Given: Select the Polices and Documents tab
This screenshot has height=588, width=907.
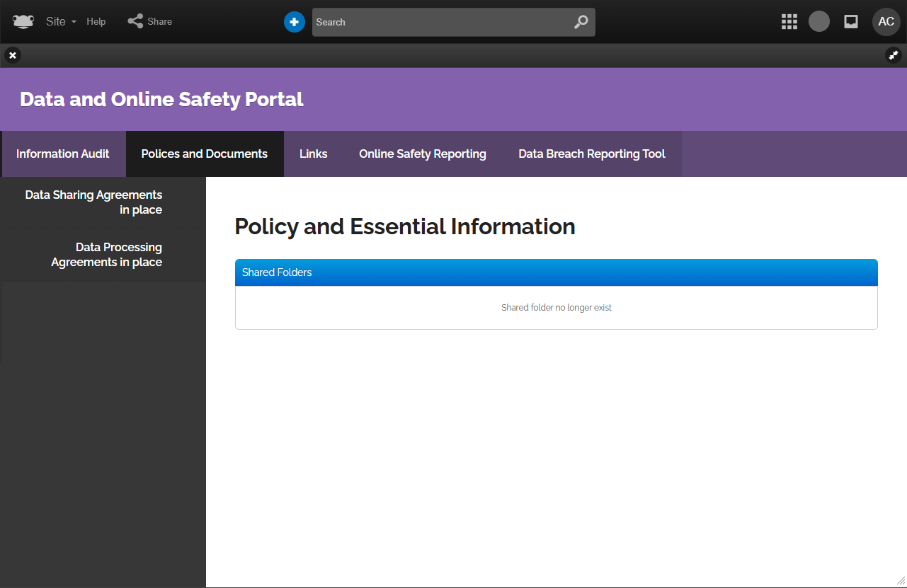Looking at the screenshot, I should [205, 154].
